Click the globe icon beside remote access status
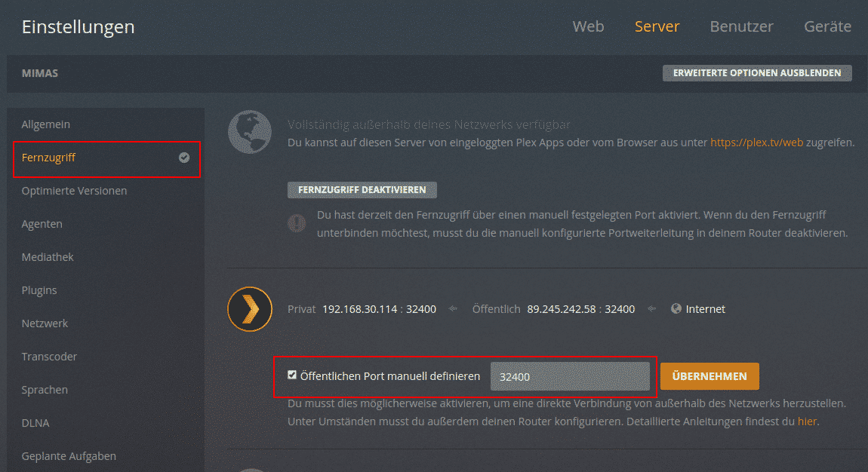This screenshot has width=868, height=472. pyautogui.click(x=250, y=132)
